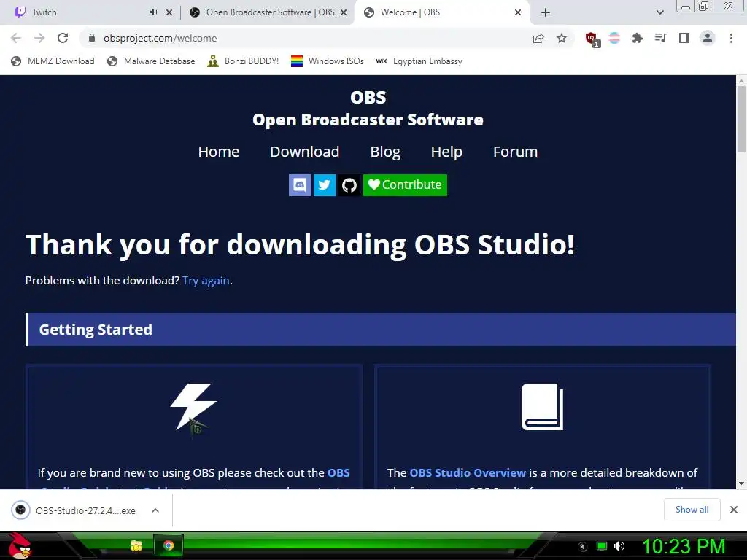Click the browser back arrow
The width and height of the screenshot is (747, 560).
16,38
